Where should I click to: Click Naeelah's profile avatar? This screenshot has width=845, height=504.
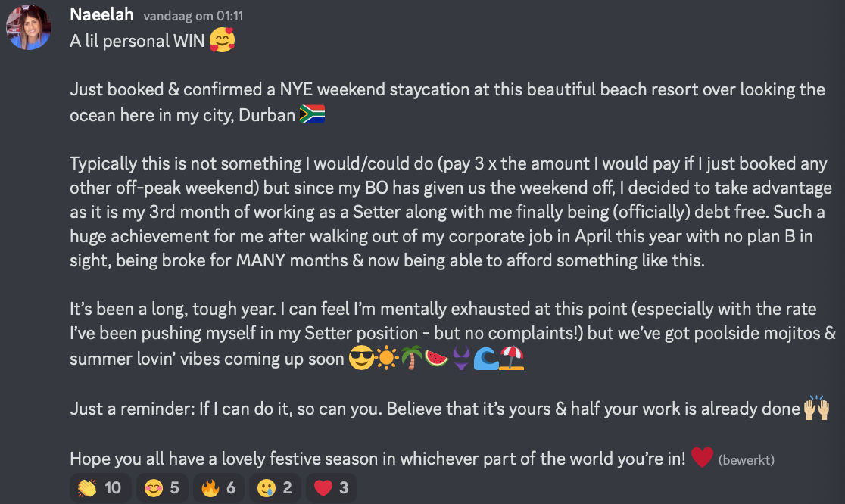click(x=29, y=28)
